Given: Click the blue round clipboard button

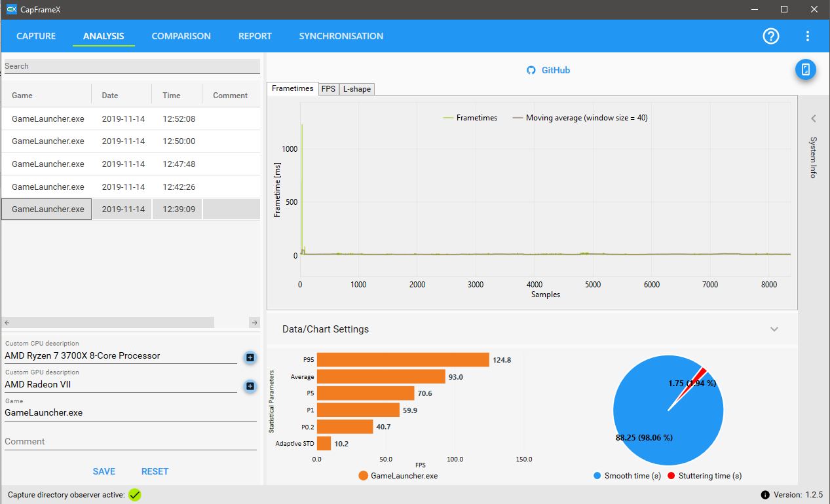Looking at the screenshot, I should [806, 69].
